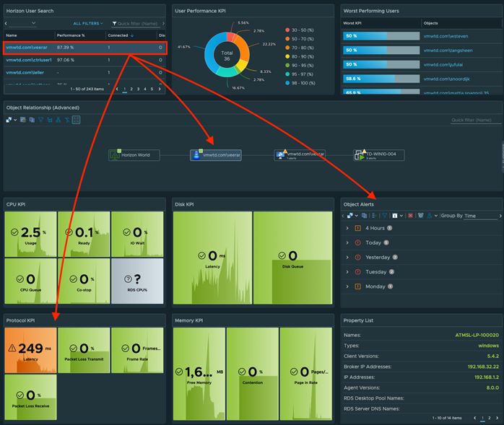Sort by the Performance % column header
The height and width of the screenshot is (425, 504).
(x=71, y=35)
